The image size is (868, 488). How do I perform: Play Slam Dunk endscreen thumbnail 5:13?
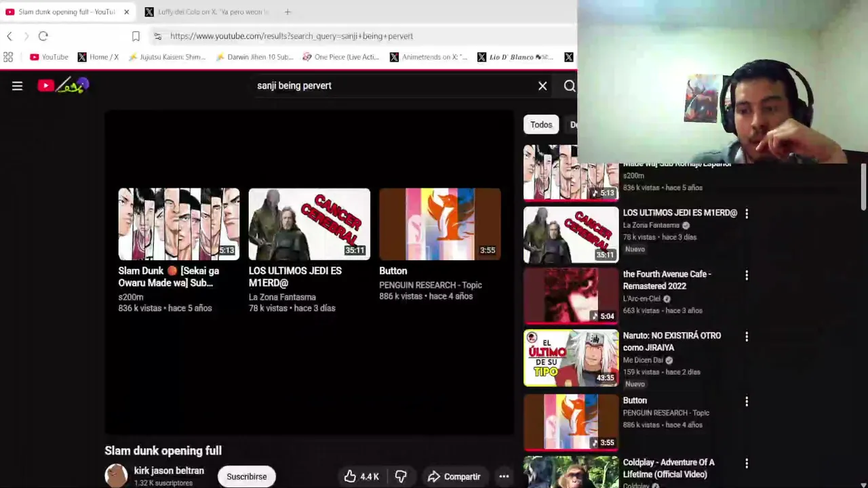pyautogui.click(x=179, y=224)
